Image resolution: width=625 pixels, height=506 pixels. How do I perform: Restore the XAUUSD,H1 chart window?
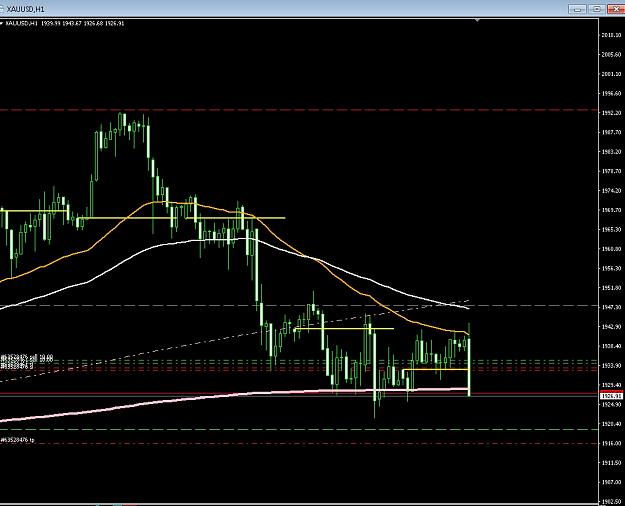[x=597, y=9]
